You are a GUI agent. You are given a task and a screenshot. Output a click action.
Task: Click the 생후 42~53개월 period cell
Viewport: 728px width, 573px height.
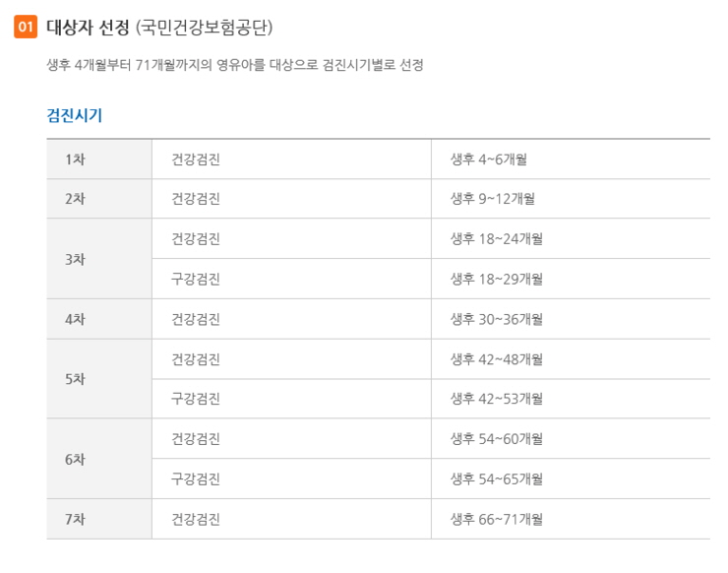(497, 399)
